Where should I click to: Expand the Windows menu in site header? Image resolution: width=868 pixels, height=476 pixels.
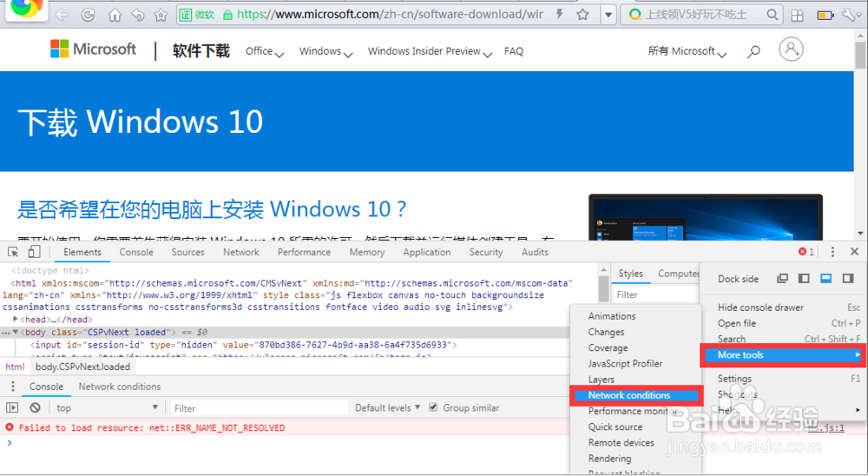[x=325, y=51]
